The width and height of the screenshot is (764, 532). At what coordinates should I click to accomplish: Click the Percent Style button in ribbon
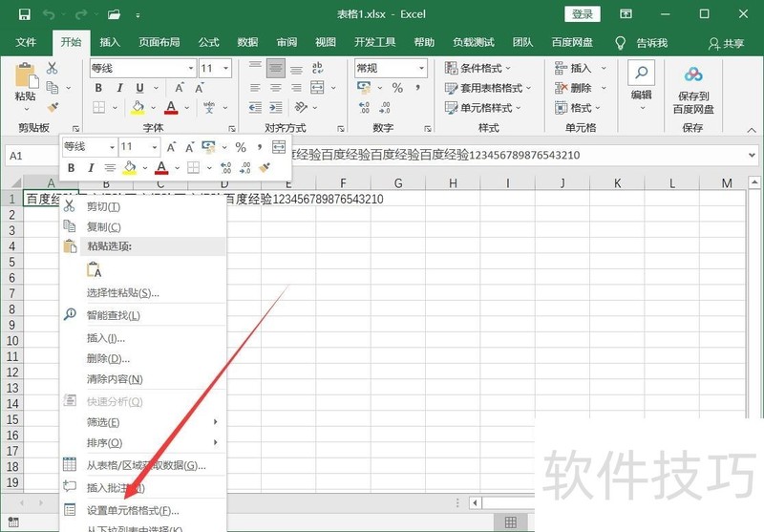point(397,88)
